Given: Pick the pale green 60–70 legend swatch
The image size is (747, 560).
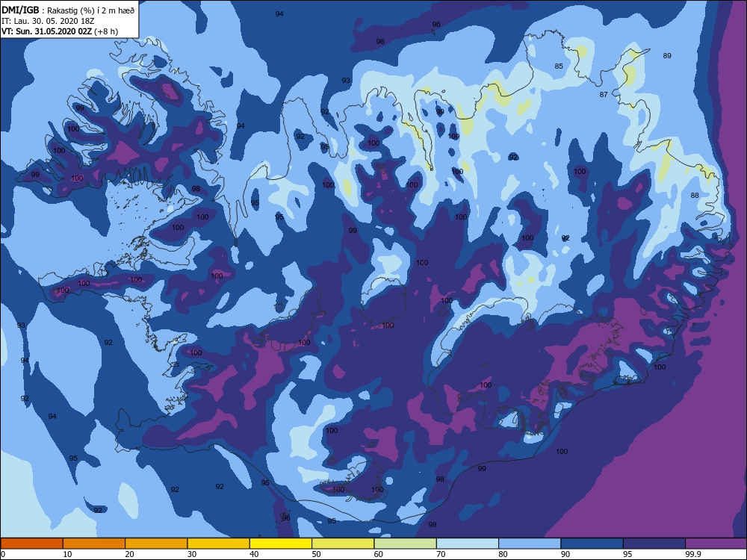Looking at the screenshot, I should 406,544.
